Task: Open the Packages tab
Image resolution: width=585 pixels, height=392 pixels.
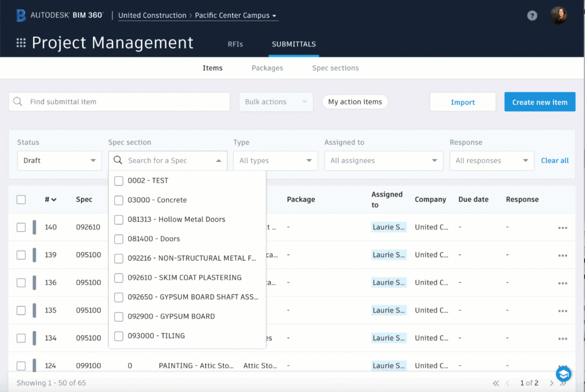Action: pos(267,68)
